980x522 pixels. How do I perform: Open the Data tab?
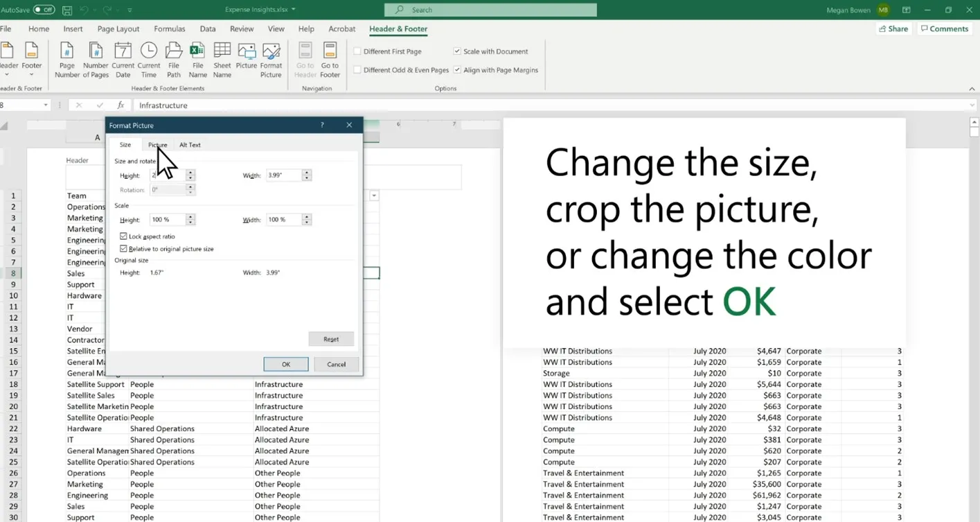coord(208,29)
